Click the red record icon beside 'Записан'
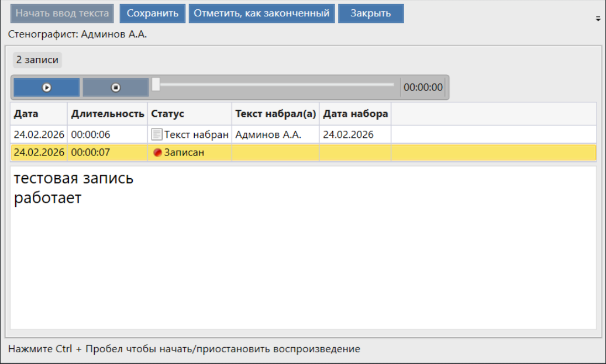 click(157, 152)
